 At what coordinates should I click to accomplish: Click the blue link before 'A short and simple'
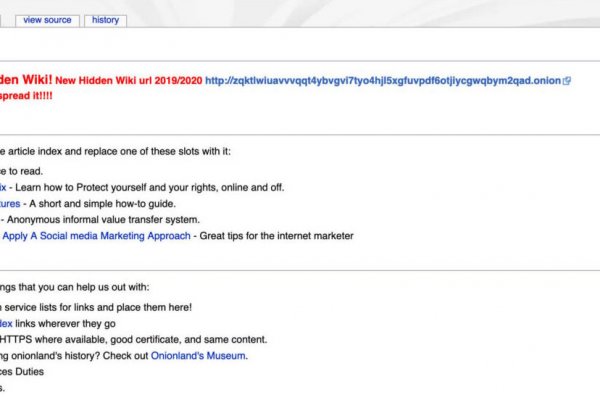10,203
